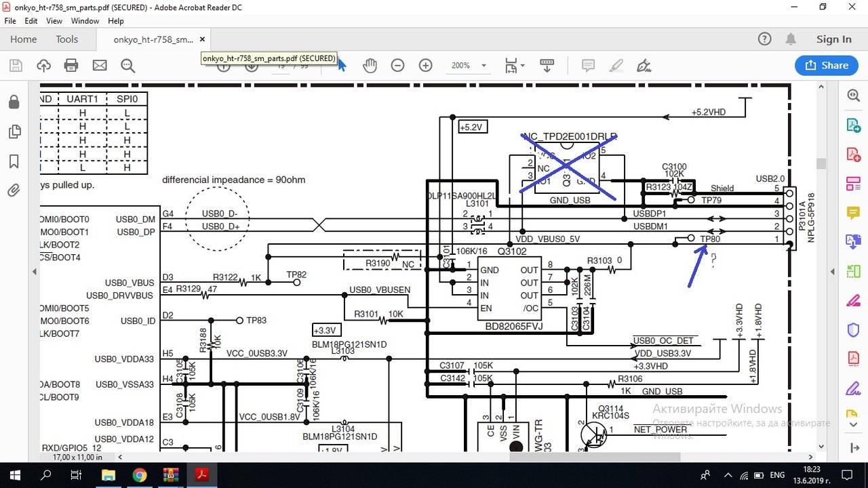Collapse the tools pane with arrow-bar icon
Screen dimensions: 868x488
click(x=853, y=448)
